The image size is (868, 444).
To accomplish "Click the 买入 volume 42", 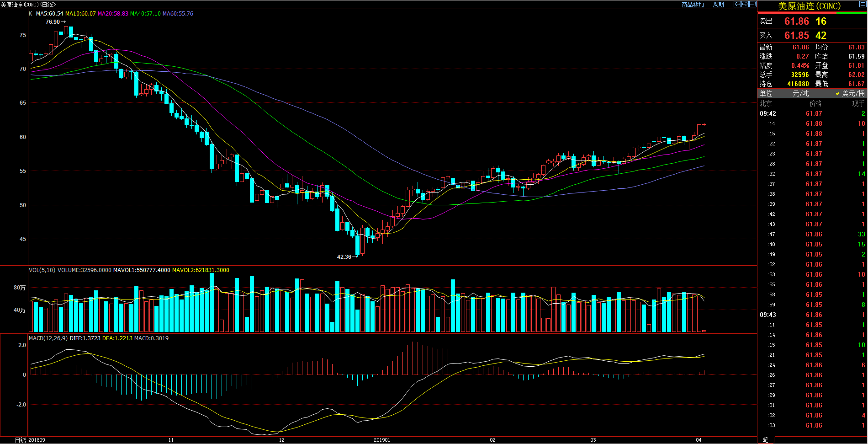I will [x=821, y=36].
